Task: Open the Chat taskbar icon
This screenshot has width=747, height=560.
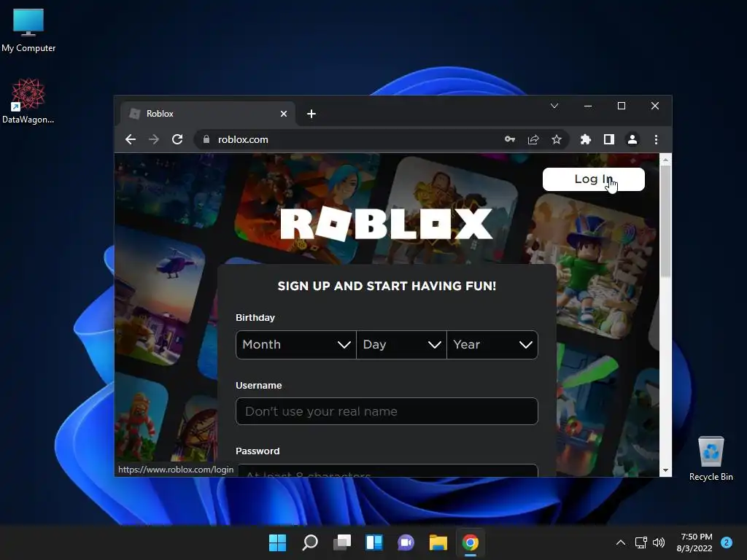Action: (406, 542)
